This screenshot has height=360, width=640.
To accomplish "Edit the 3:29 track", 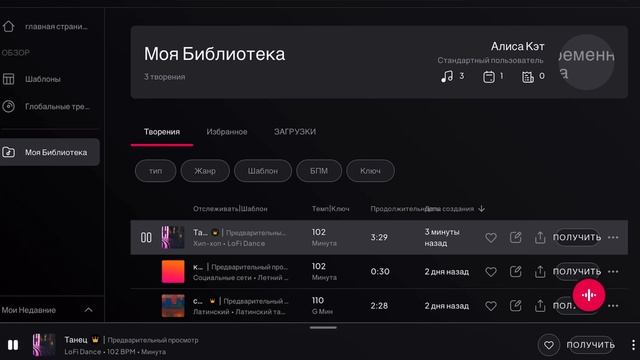I will [516, 237].
